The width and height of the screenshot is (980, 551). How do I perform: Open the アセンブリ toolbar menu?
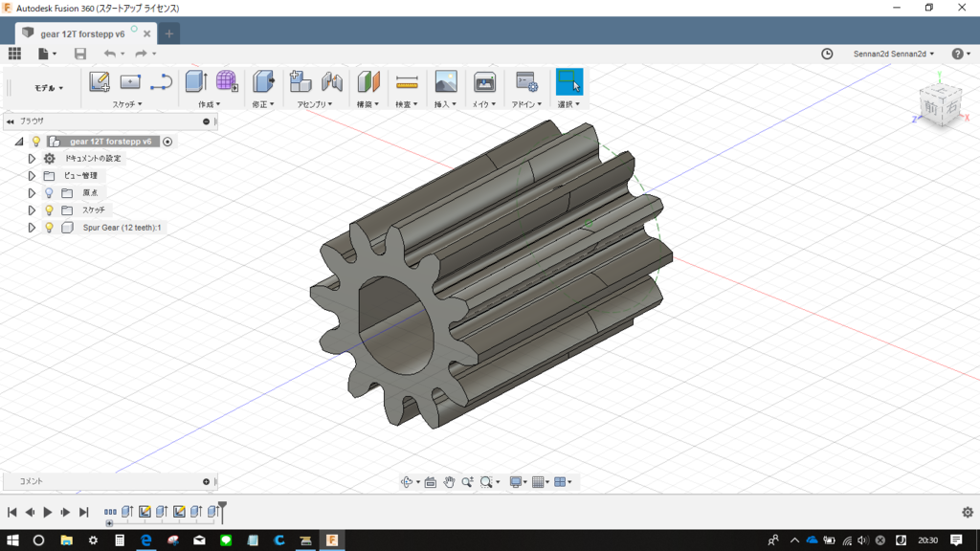click(314, 104)
